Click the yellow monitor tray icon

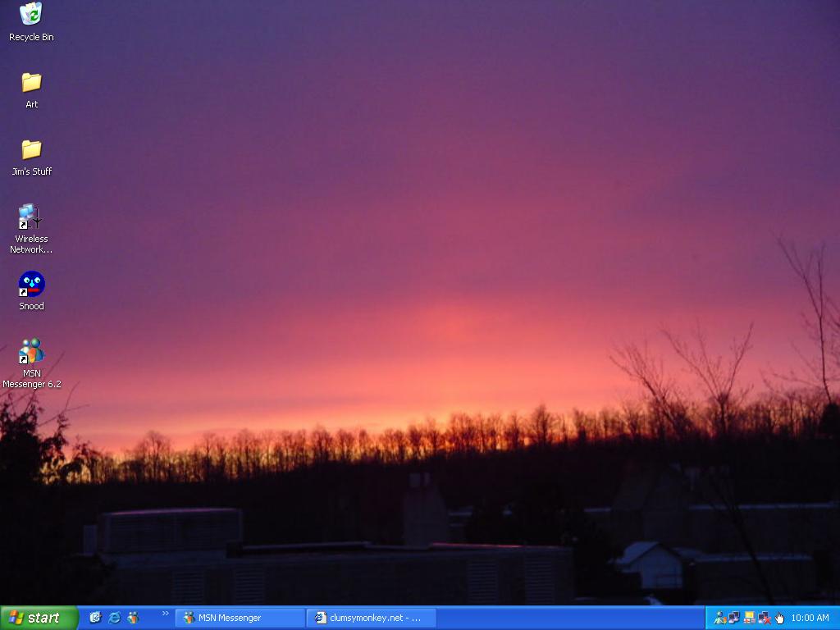(749, 618)
